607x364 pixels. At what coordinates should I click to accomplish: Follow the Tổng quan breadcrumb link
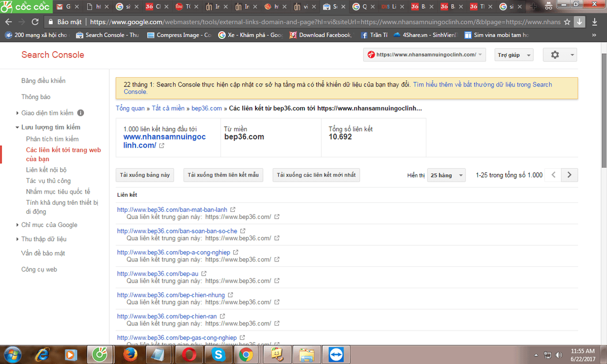click(x=130, y=108)
